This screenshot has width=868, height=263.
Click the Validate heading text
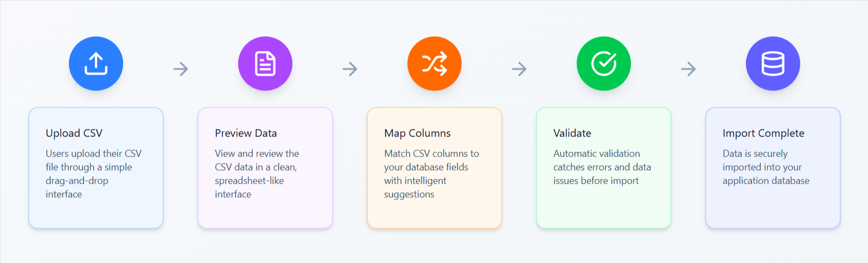point(572,133)
